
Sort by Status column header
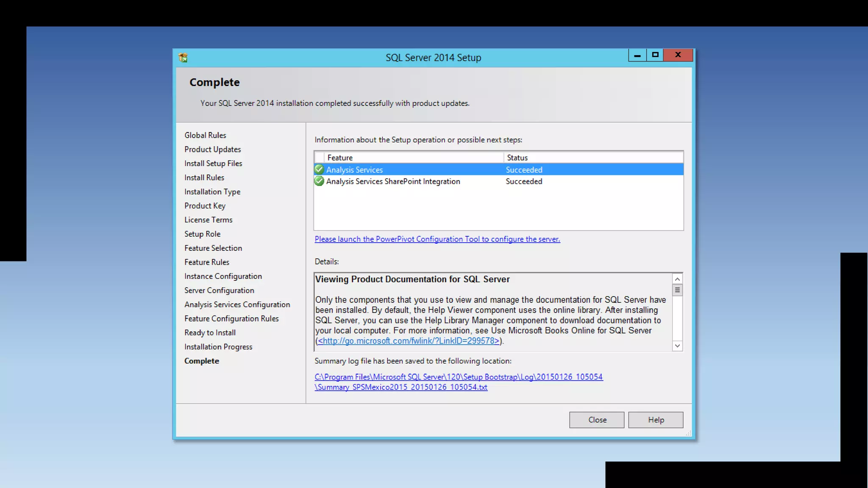[517, 158]
